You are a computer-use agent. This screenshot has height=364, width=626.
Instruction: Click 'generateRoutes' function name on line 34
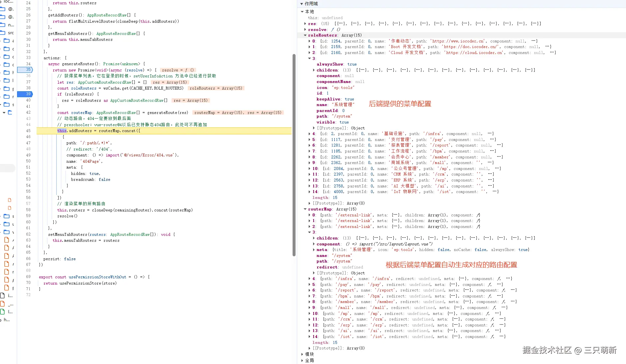[78, 64]
